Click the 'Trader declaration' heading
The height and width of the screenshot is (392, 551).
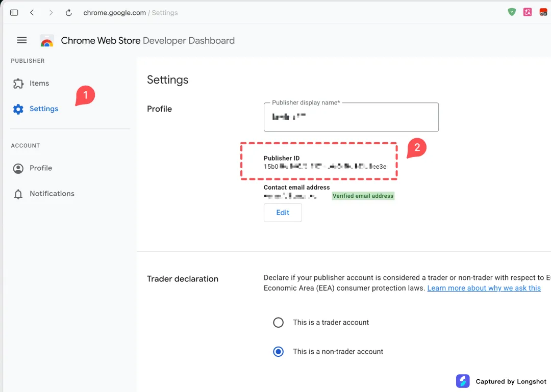click(182, 279)
